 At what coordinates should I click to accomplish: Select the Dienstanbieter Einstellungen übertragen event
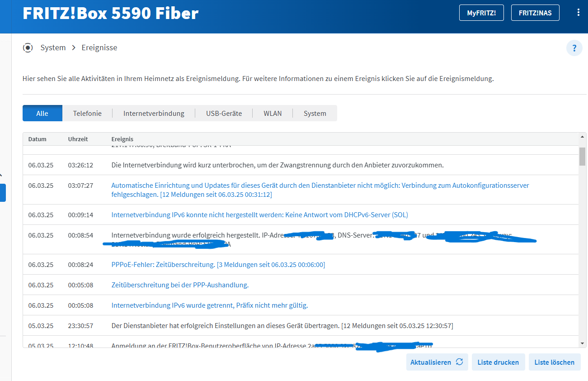coord(282,326)
